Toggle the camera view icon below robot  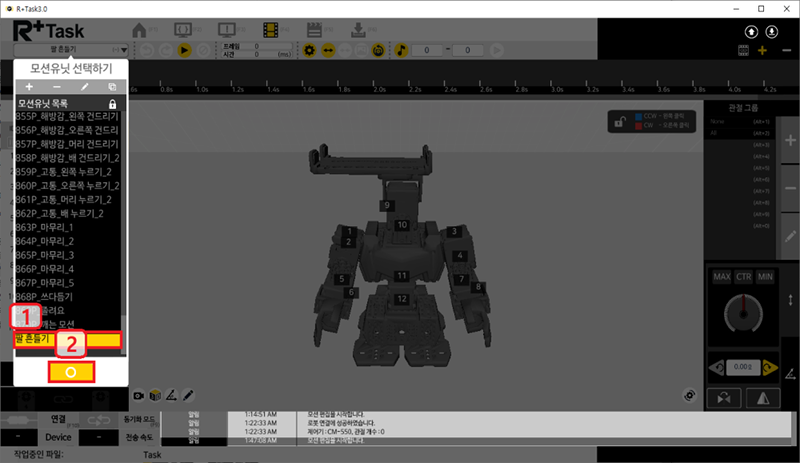[139, 395]
